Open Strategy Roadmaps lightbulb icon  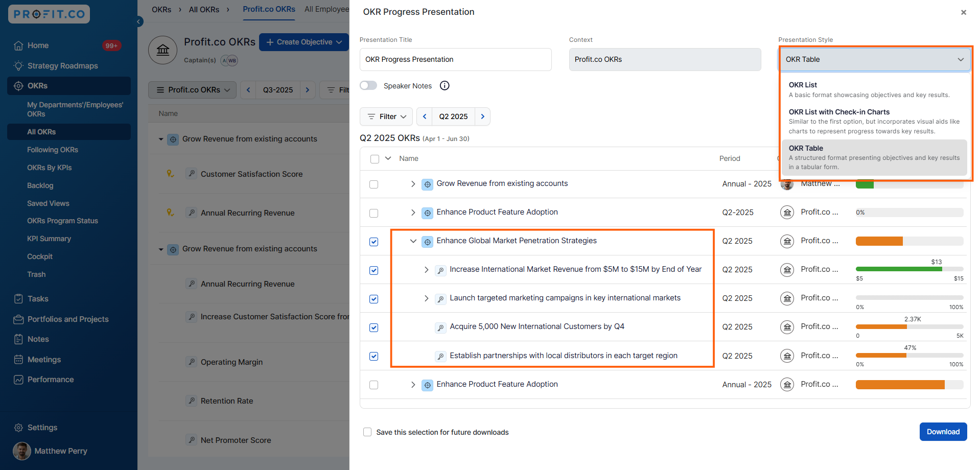click(x=18, y=66)
